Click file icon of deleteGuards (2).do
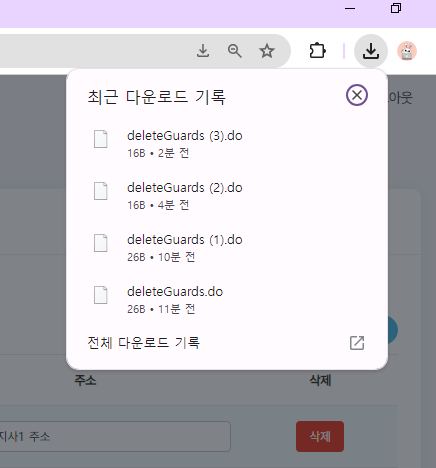The image size is (436, 468). point(100,191)
